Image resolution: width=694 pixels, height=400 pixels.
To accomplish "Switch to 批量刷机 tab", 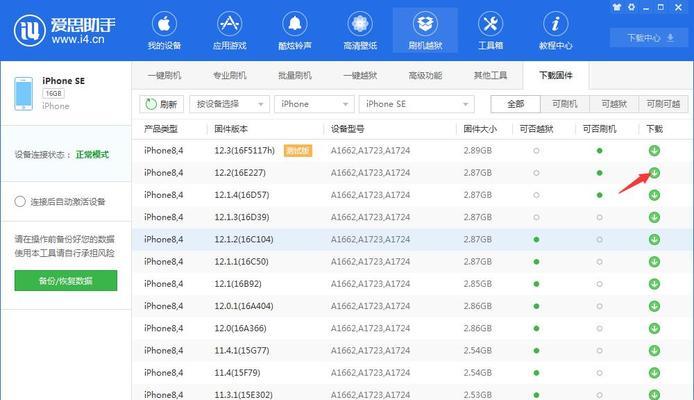I will (x=295, y=75).
